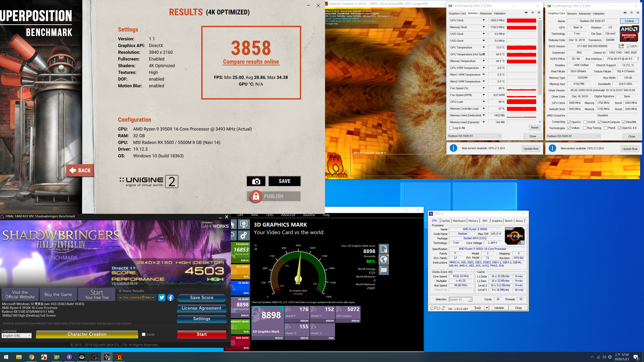Click PassMark video card component icon

(x=384, y=270)
